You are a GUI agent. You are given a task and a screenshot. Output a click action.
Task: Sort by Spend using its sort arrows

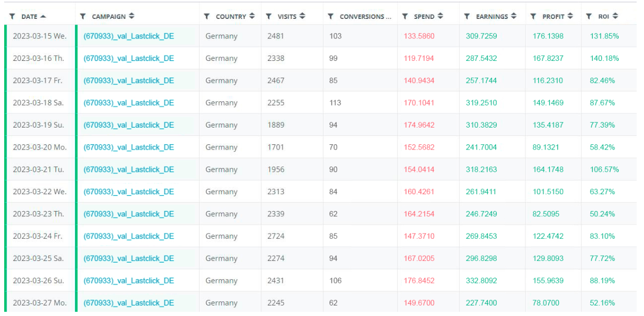coord(440,16)
